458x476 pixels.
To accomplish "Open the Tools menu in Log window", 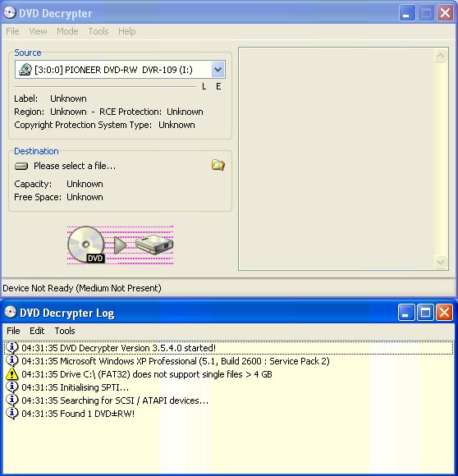I will [x=65, y=331].
